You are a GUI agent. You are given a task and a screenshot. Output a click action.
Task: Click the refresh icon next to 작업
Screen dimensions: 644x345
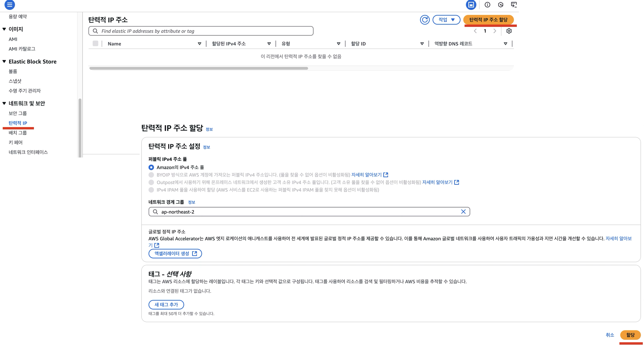pyautogui.click(x=425, y=20)
